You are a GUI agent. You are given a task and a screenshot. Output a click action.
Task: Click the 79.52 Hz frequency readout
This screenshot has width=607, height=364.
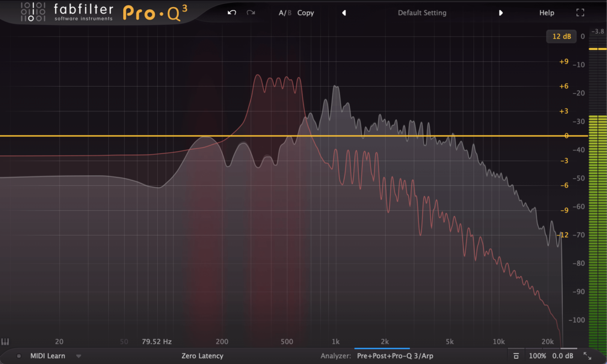pyautogui.click(x=157, y=341)
